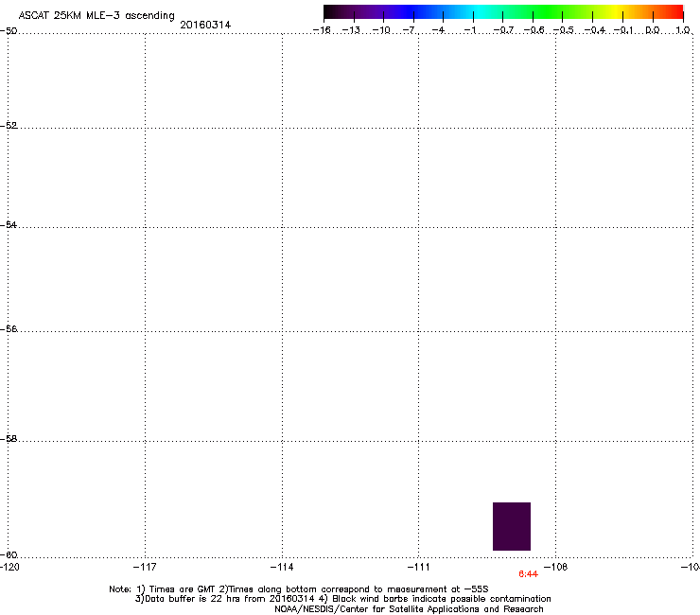Click the cyan section of the color bar
The height and width of the screenshot is (615, 700).
(x=478, y=12)
